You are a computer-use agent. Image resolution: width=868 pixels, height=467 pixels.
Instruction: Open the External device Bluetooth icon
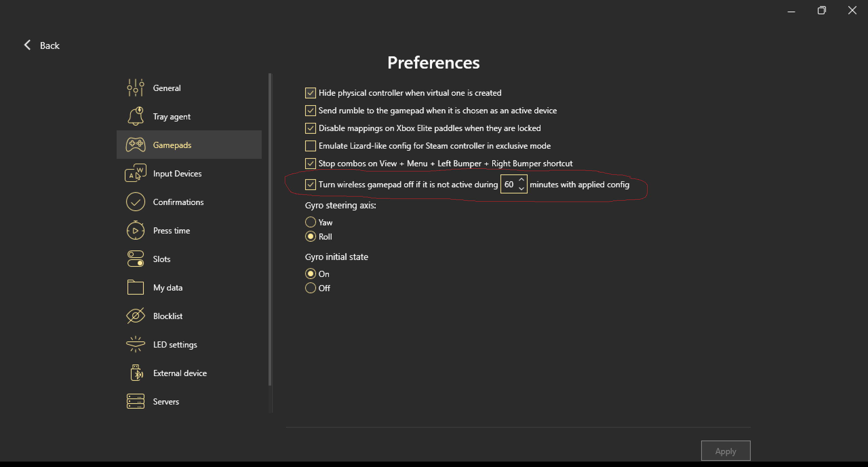[x=136, y=373]
